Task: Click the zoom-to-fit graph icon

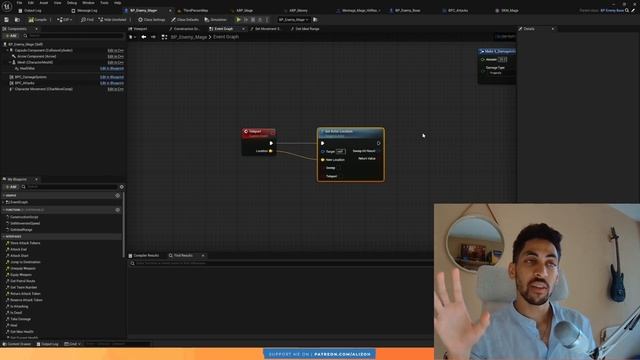Action: tap(164, 37)
